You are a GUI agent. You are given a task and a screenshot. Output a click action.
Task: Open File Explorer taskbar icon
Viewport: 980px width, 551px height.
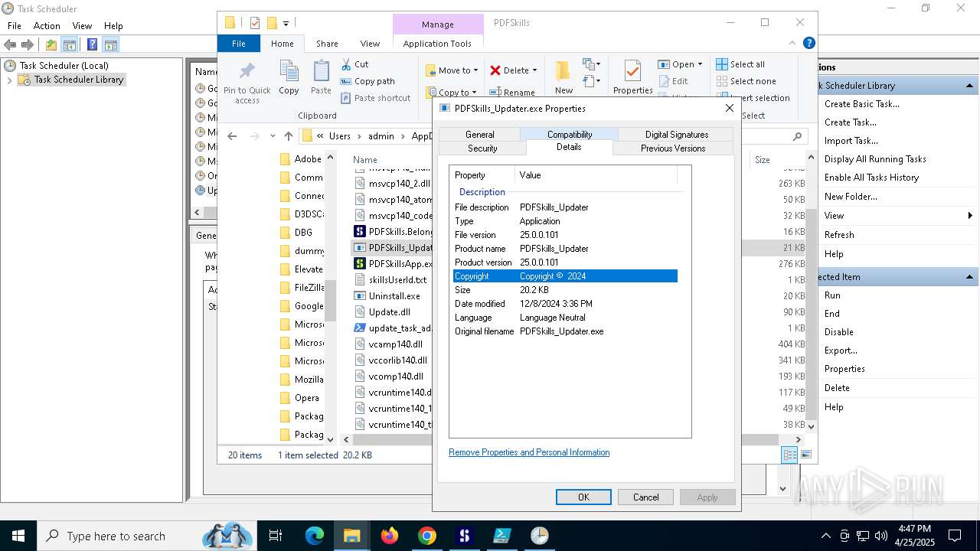tap(352, 536)
